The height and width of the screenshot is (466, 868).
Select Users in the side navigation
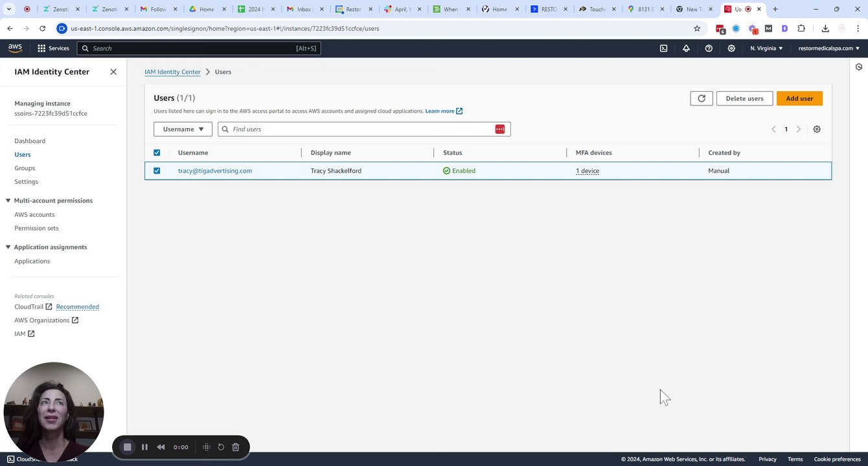pyautogui.click(x=23, y=155)
